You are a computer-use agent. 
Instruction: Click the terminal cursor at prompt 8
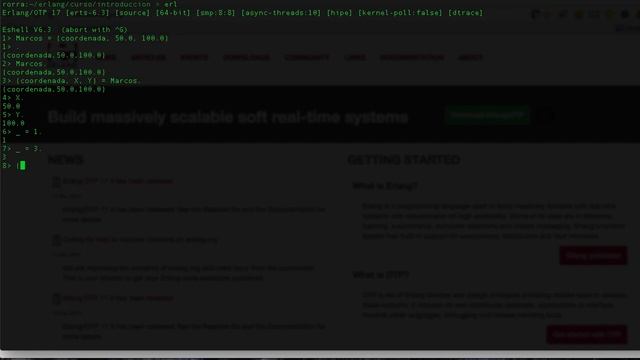22,165
